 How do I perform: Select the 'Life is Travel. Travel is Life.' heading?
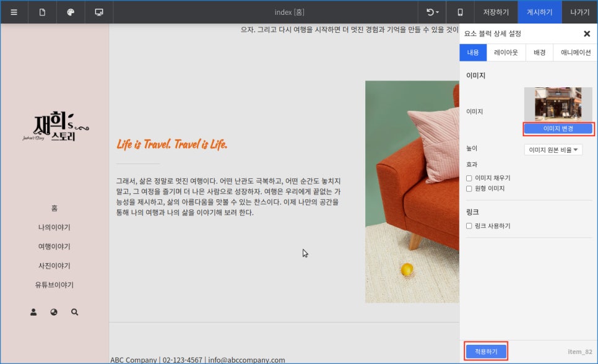(x=171, y=145)
